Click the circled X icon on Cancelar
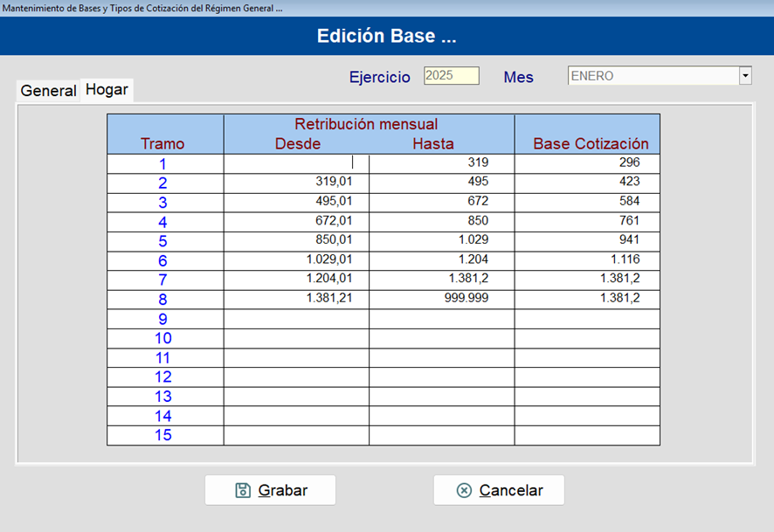This screenshot has height=532, width=774. point(464,490)
